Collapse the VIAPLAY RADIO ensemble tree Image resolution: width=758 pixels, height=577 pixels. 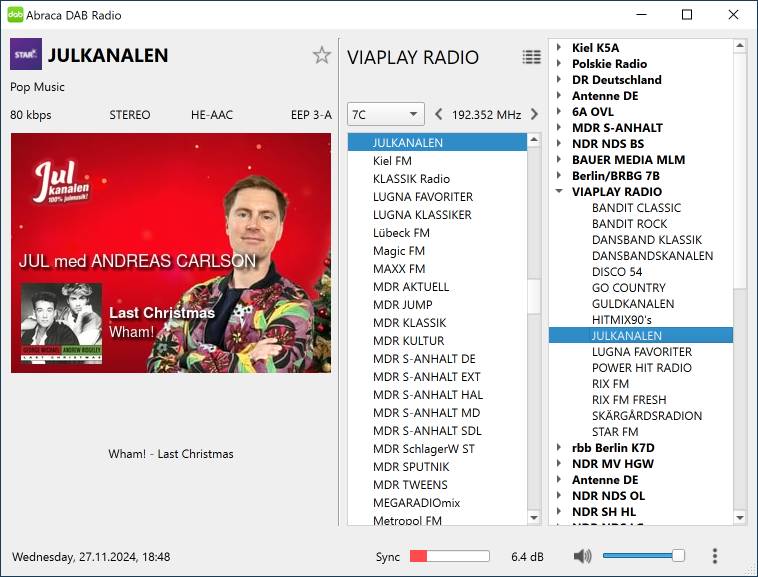click(x=559, y=192)
